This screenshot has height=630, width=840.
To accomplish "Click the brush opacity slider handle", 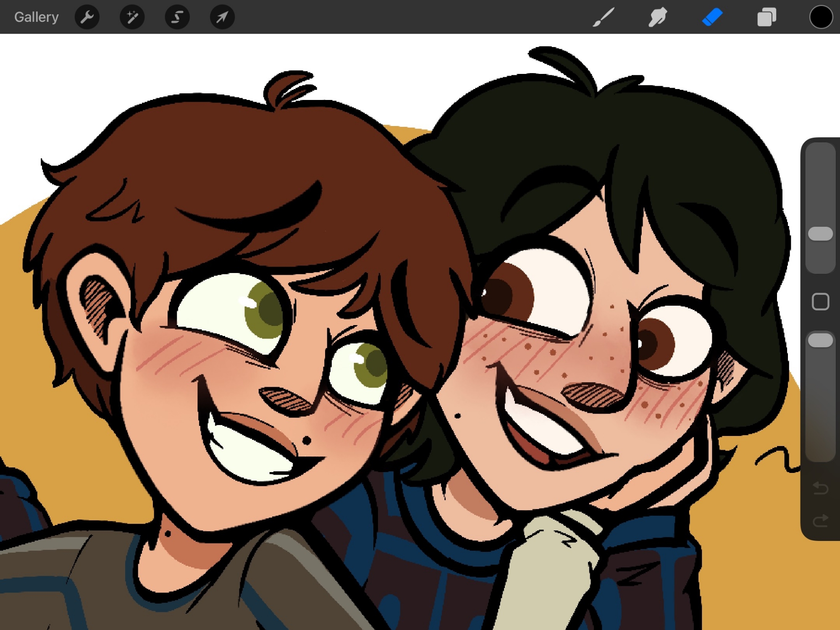I will point(820,340).
